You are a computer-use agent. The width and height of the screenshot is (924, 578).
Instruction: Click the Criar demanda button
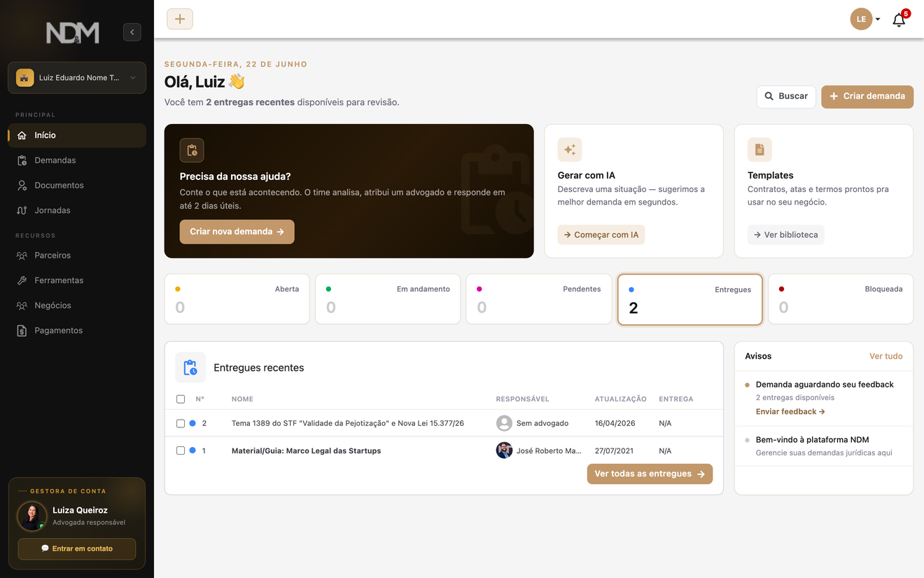coord(867,97)
